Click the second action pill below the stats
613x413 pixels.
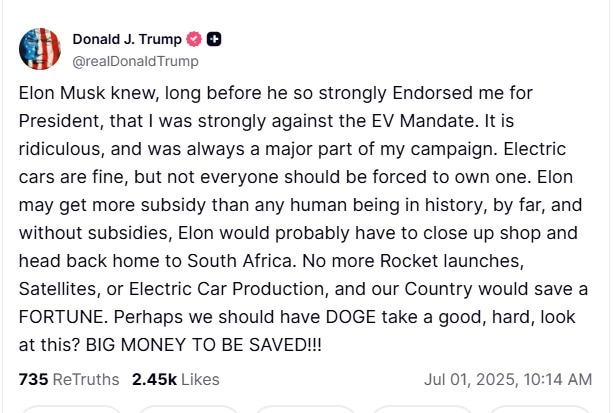187,409
